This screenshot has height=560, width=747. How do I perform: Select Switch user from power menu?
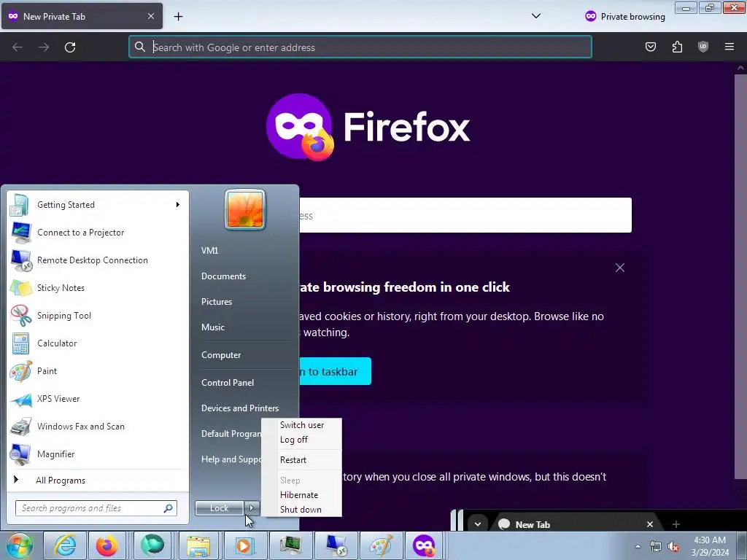coord(302,425)
